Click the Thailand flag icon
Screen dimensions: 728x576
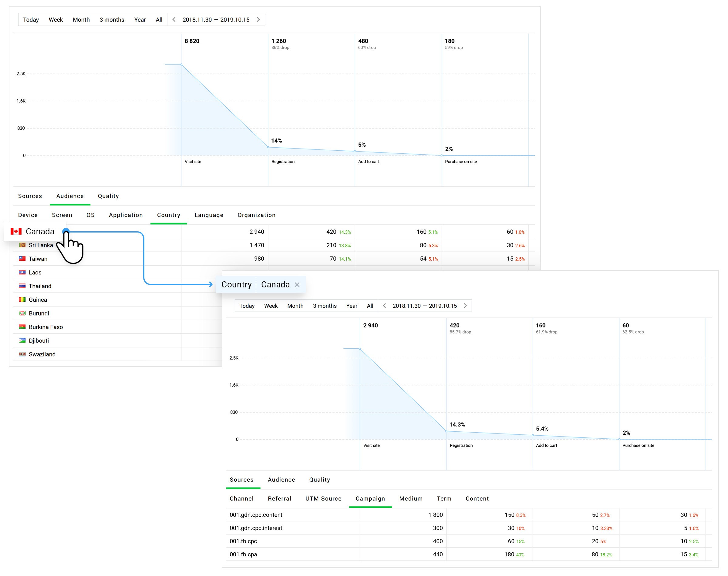click(21, 286)
